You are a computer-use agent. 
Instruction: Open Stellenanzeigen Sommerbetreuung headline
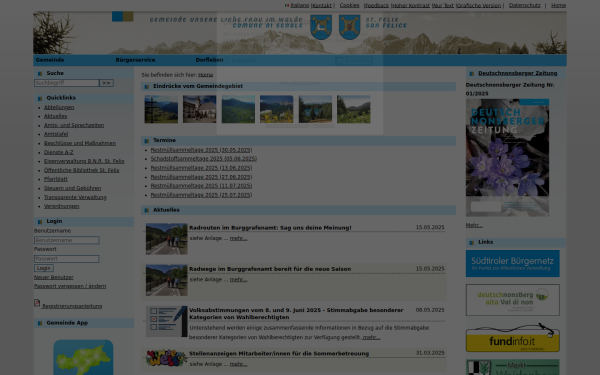[x=279, y=354]
